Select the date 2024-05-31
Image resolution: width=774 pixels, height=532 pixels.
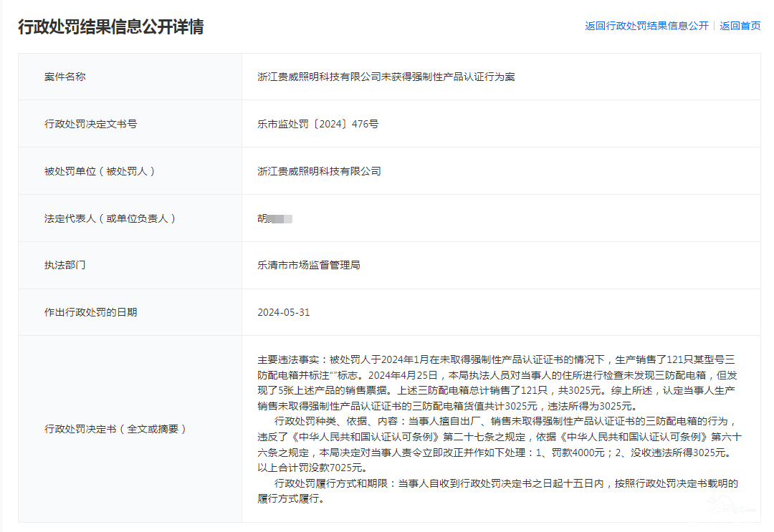[x=284, y=313]
